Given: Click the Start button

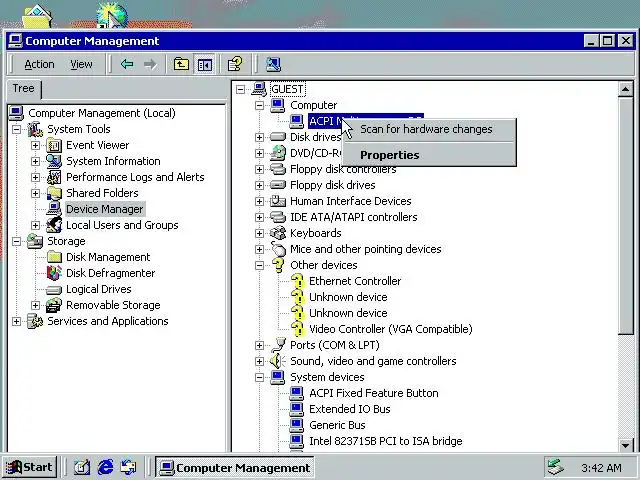Looking at the screenshot, I should [29, 467].
